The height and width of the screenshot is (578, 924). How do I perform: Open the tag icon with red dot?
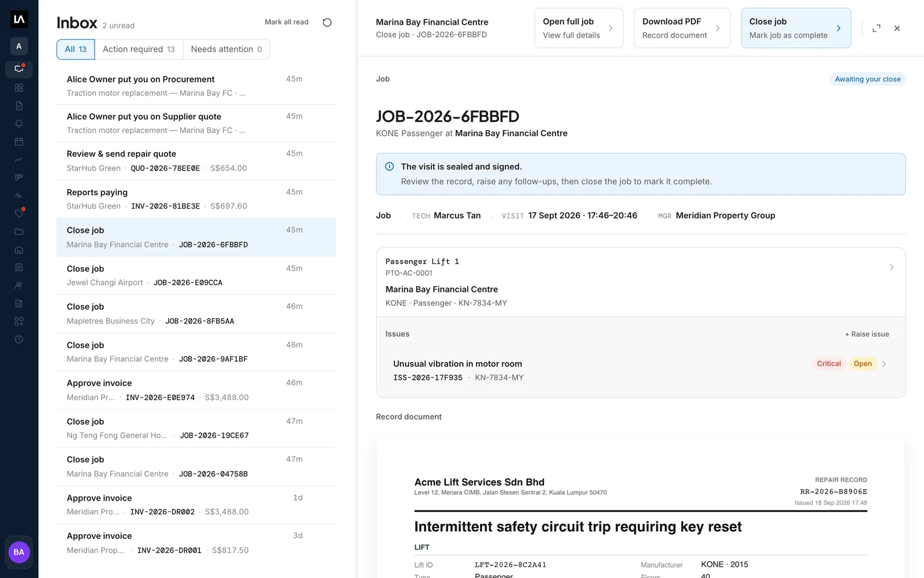[19, 213]
